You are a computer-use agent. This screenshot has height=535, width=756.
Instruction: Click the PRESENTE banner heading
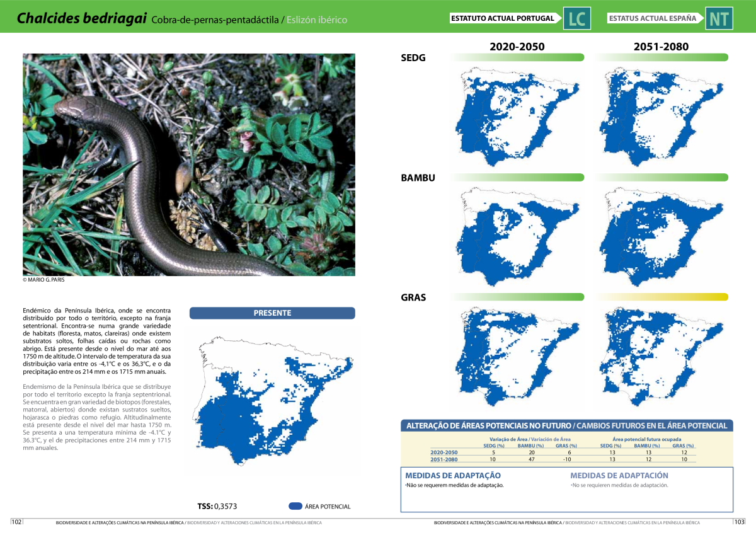(272, 313)
